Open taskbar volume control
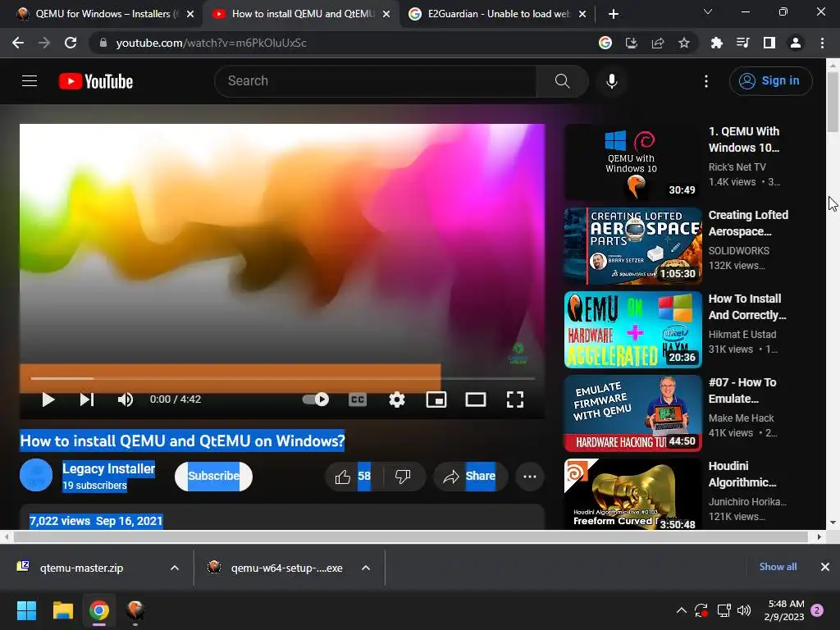 click(x=744, y=610)
